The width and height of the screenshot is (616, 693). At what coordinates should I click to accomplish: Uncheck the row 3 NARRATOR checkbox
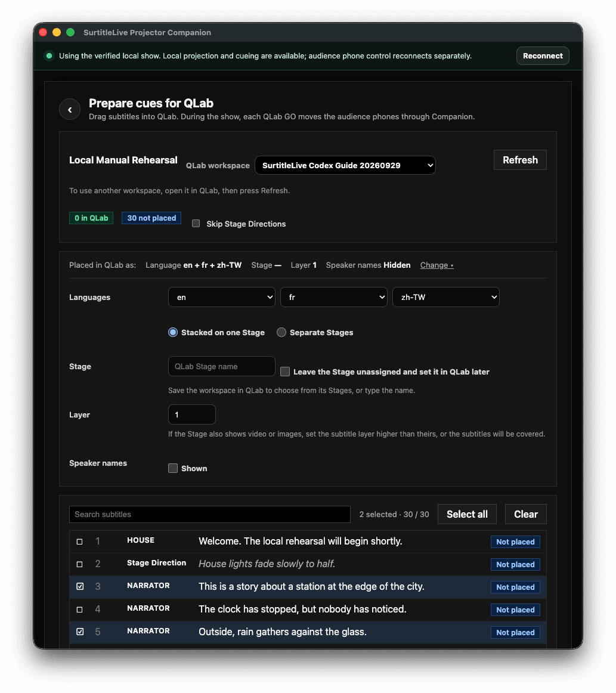pyautogui.click(x=80, y=586)
